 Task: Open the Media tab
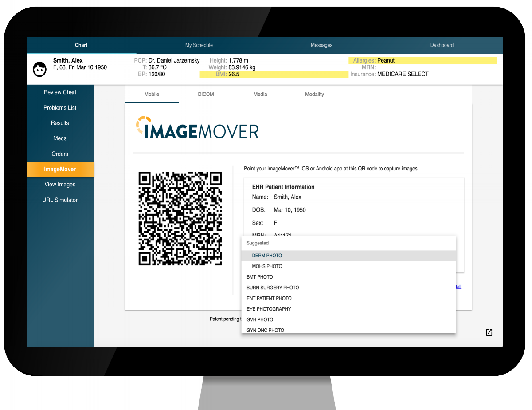260,94
